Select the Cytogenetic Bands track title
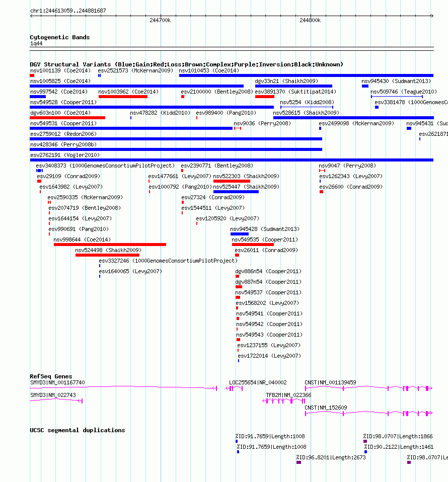Image resolution: width=448 pixels, height=482 pixels. pos(60,37)
